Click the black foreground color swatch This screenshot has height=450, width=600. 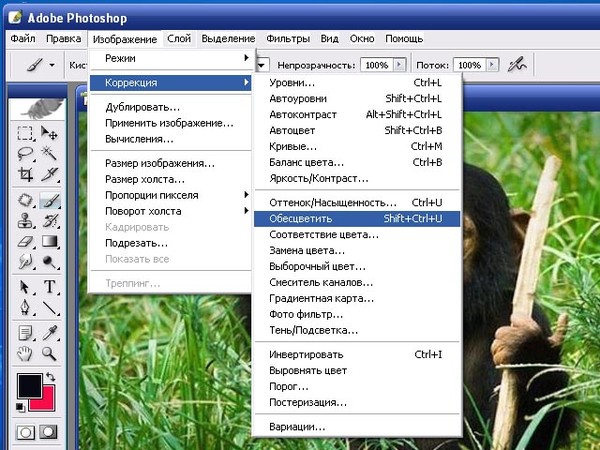[x=29, y=386]
